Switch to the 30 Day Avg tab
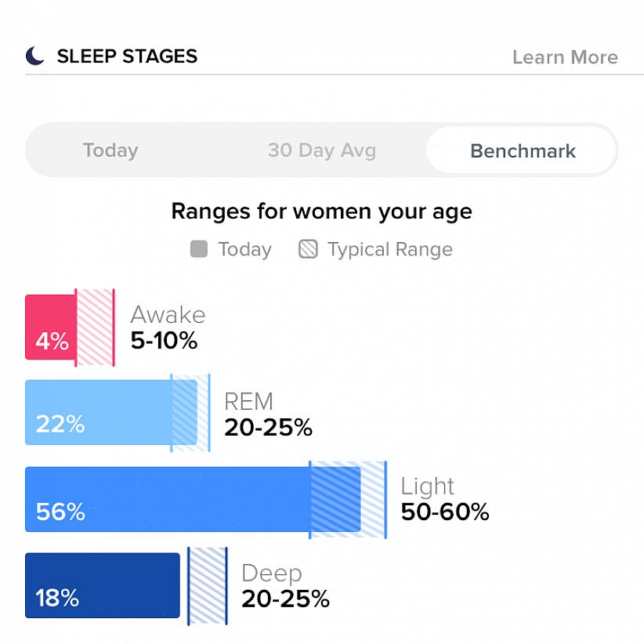Viewport: 644px width, 644px height. point(321,150)
